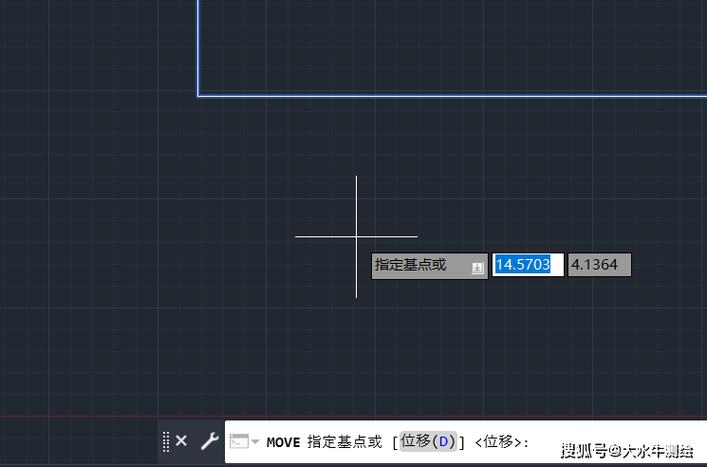Select the 位移(D) option
The width and height of the screenshot is (707, 467).
pyautogui.click(x=428, y=441)
